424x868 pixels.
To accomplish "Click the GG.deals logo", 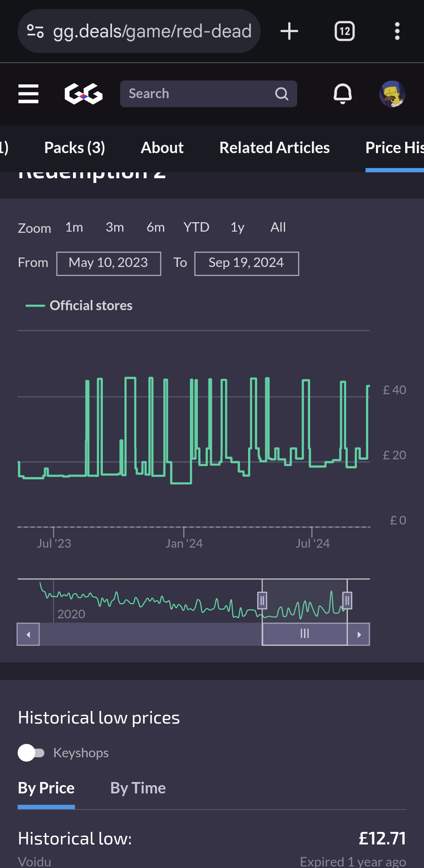I will [x=83, y=94].
